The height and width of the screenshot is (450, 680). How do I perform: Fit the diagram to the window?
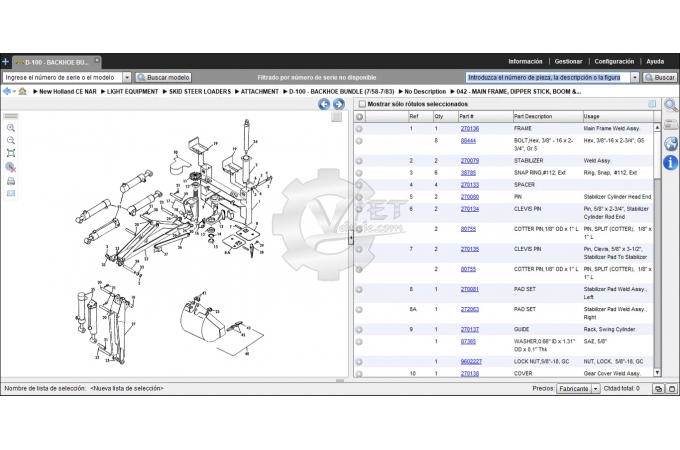(x=11, y=153)
